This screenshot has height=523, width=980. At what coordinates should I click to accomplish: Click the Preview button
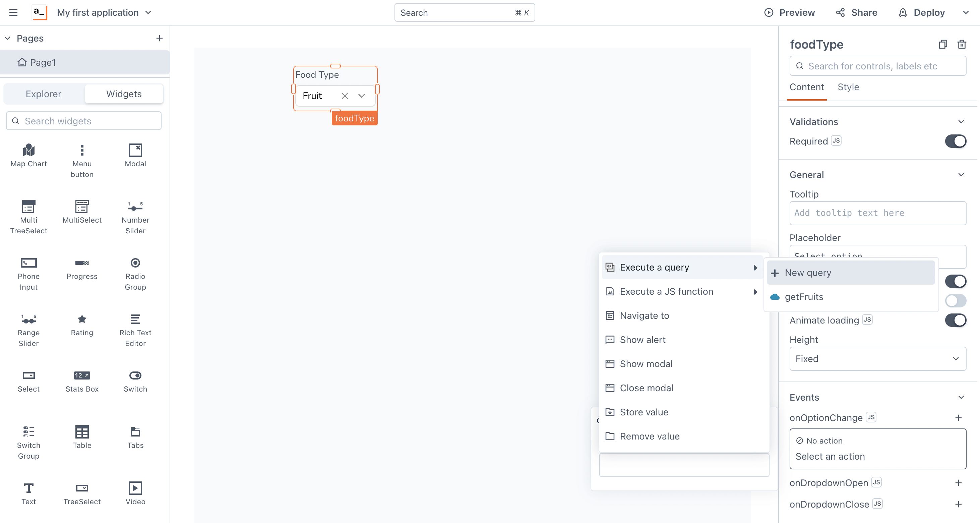pyautogui.click(x=789, y=12)
